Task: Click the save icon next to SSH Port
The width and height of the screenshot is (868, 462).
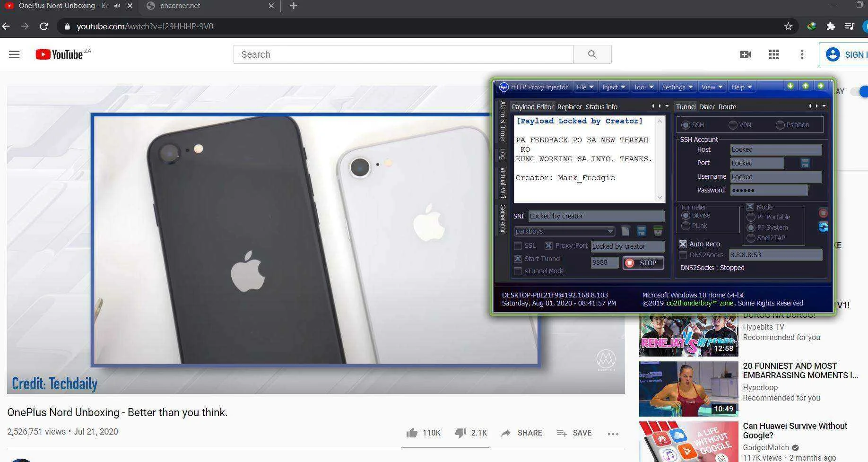Action: pyautogui.click(x=805, y=163)
